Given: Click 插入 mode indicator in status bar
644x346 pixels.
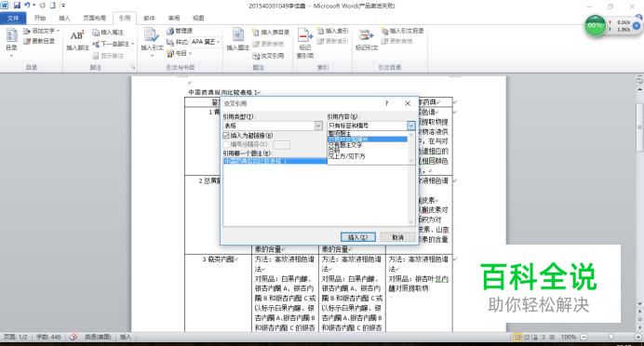Looking at the screenshot, I should tap(126, 337).
